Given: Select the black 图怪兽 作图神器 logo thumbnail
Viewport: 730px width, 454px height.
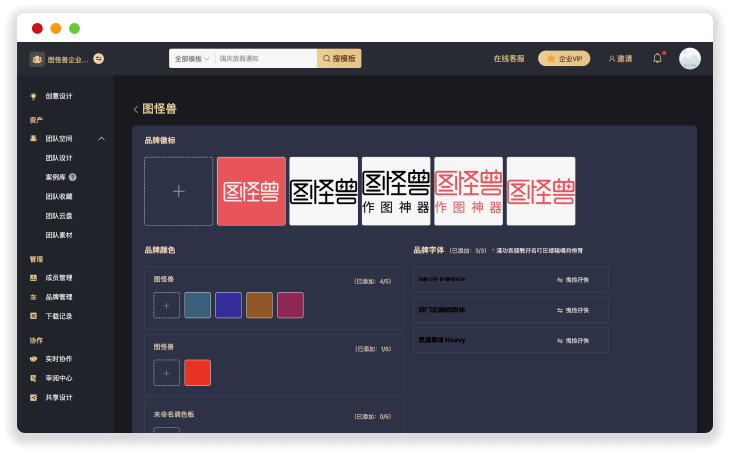Looking at the screenshot, I should tap(396, 191).
